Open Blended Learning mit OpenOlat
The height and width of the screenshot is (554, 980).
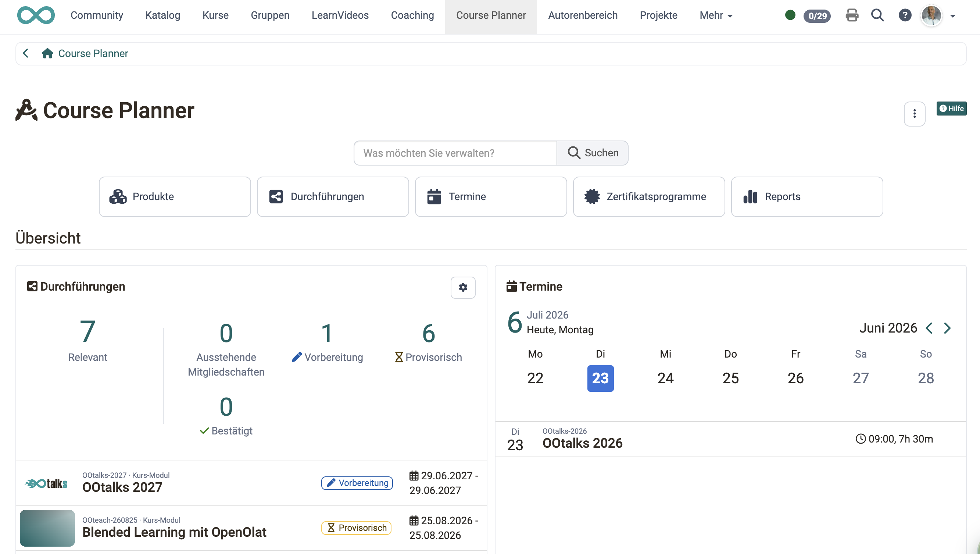tap(174, 532)
